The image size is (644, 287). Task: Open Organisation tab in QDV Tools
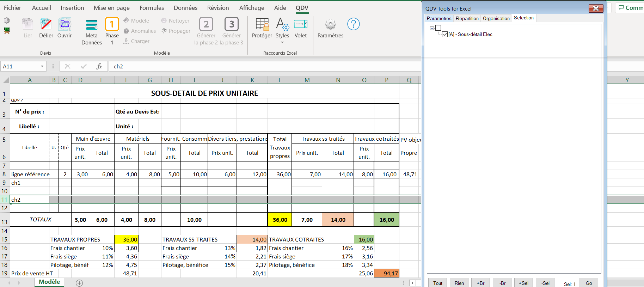point(496,18)
